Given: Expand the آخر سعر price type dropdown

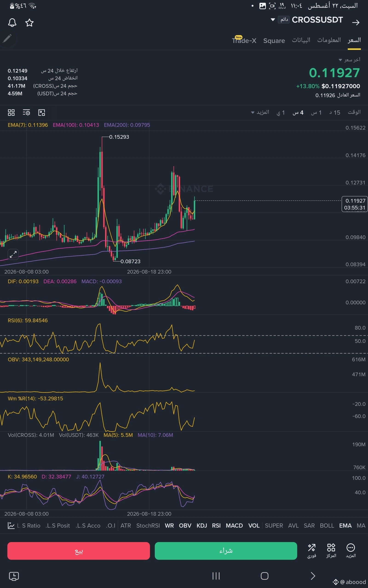Looking at the screenshot, I should [350, 60].
